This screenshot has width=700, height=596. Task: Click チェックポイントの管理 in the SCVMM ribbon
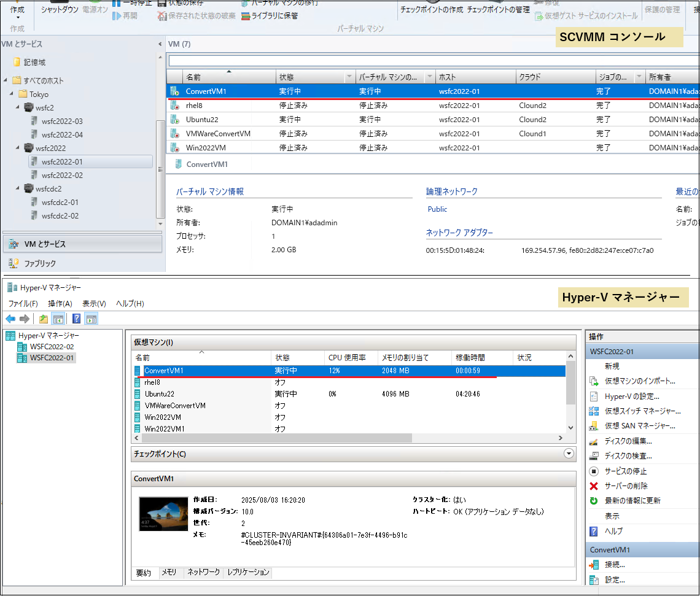click(x=498, y=10)
